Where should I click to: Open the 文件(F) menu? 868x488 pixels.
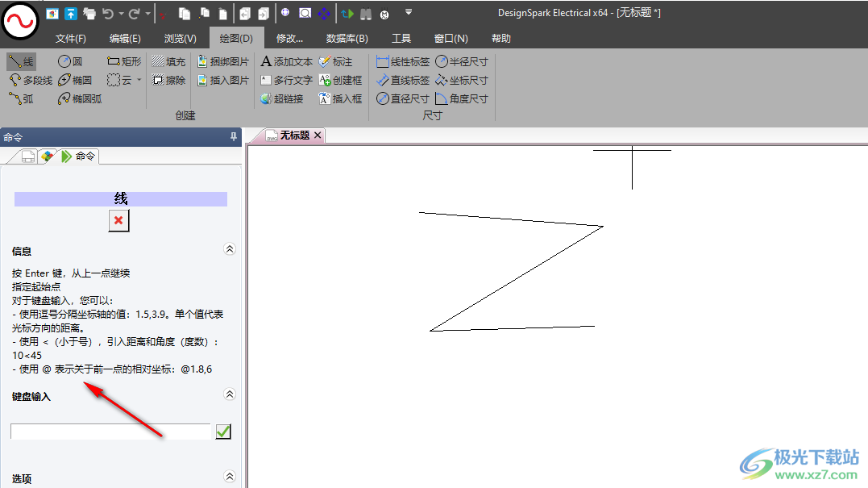point(71,38)
